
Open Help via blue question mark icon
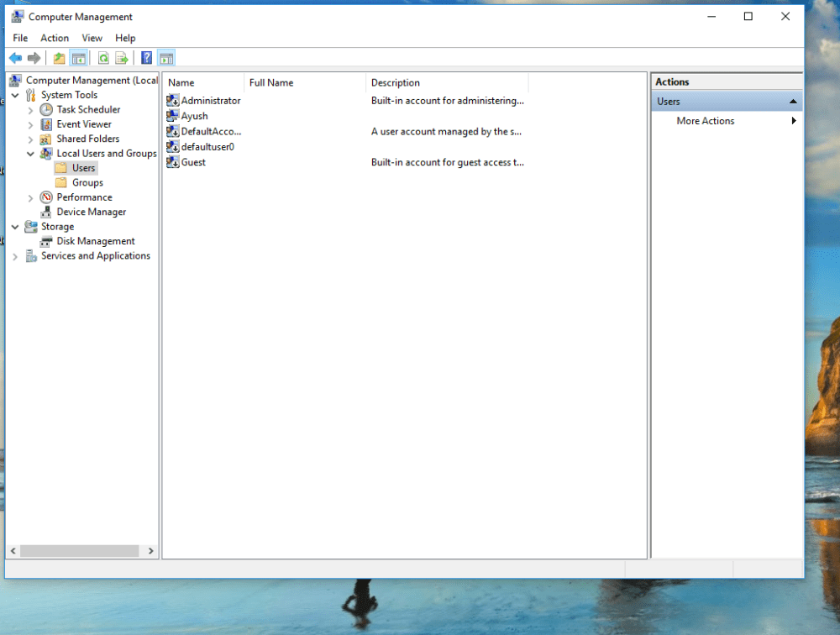146,58
